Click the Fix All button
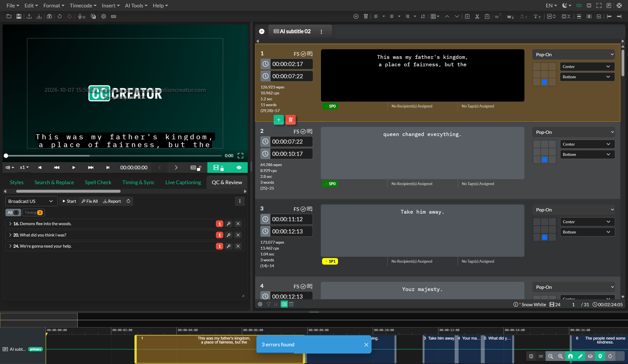This screenshot has height=364, width=628. [90, 201]
